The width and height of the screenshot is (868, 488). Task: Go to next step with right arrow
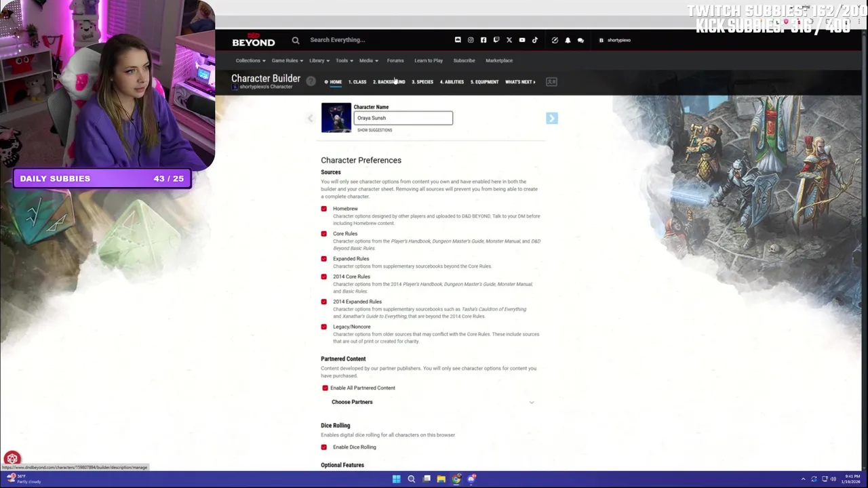(552, 119)
